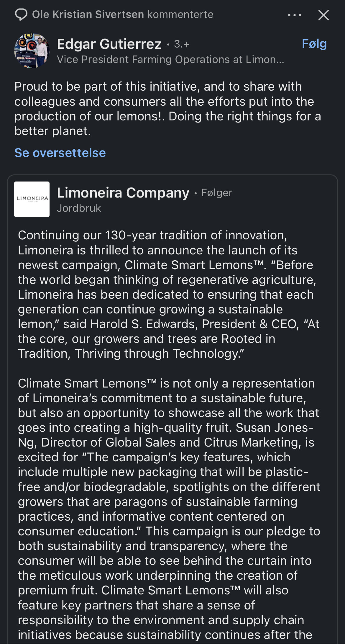
Task: Tap Edgar's post text starting 'Proud to be part'
Action: (167, 109)
